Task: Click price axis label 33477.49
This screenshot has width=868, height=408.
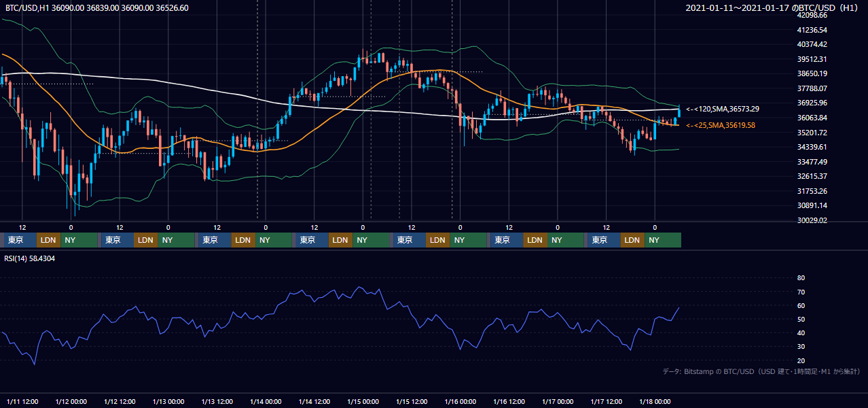Action: click(x=812, y=162)
